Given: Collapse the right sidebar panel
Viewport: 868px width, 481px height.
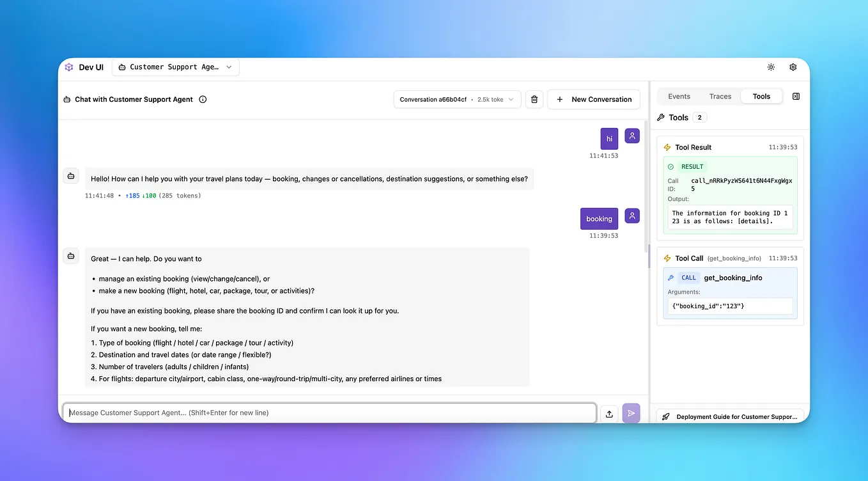Looking at the screenshot, I should (795, 96).
